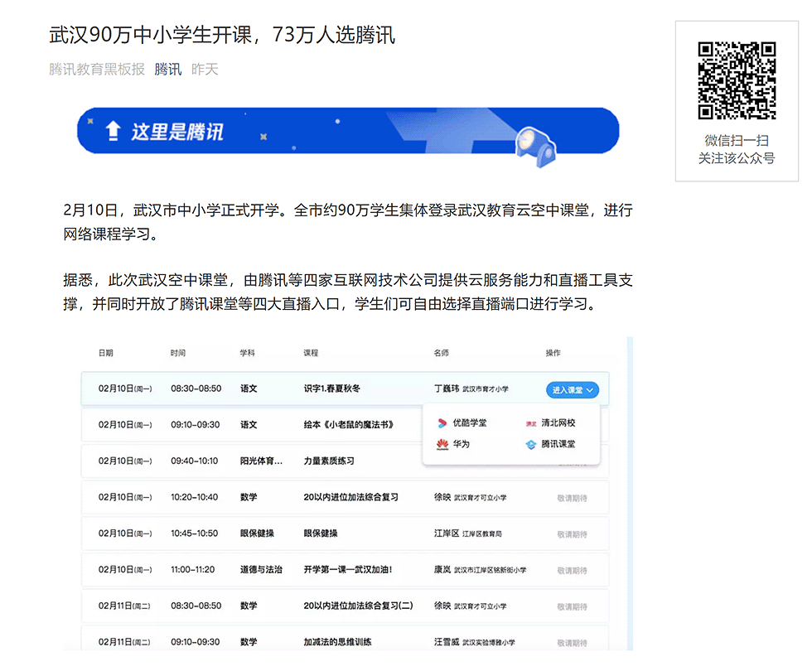
Task: Click the WeChat QR code image
Action: [737, 80]
